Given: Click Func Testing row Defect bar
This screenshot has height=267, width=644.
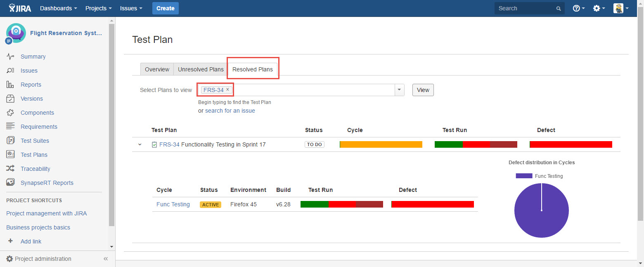Looking at the screenshot, I should [433, 204].
